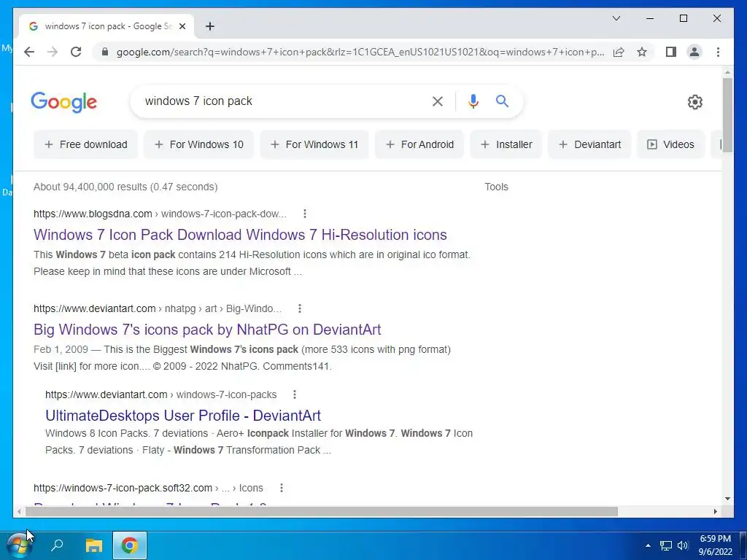The height and width of the screenshot is (560, 747).
Task: View site information padlock icon
Action: (x=105, y=52)
